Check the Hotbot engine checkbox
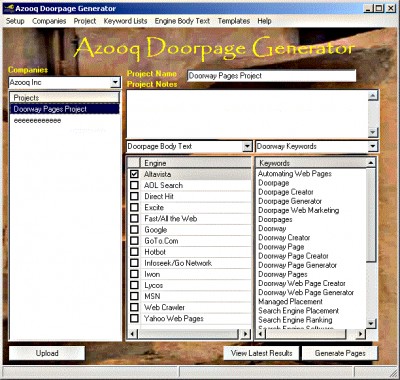This screenshot has width=400, height=380. 134,252
